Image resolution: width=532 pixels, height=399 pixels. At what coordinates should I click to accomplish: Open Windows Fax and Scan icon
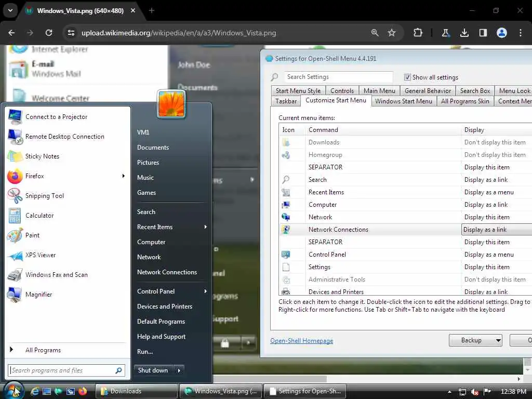15,275
